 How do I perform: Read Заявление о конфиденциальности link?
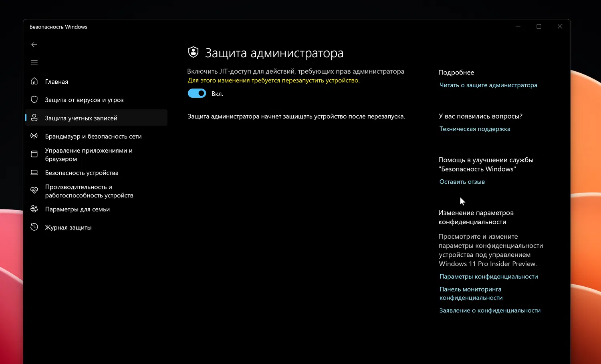tap(490, 310)
